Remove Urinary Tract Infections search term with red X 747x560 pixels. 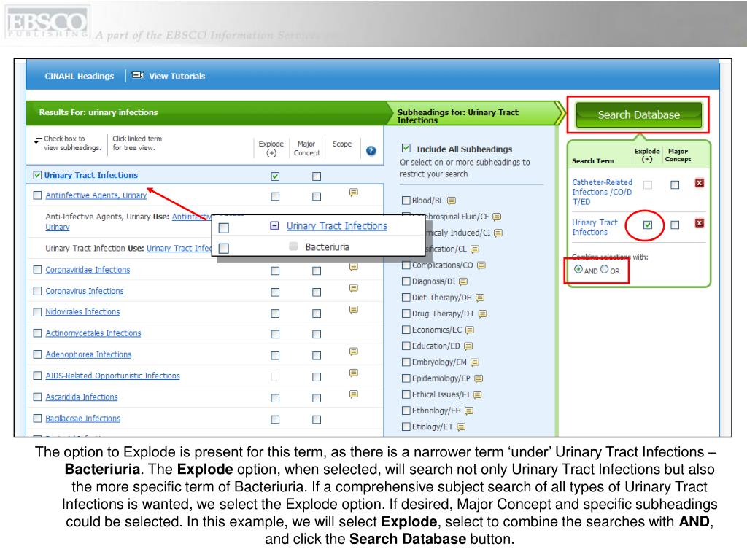click(699, 223)
